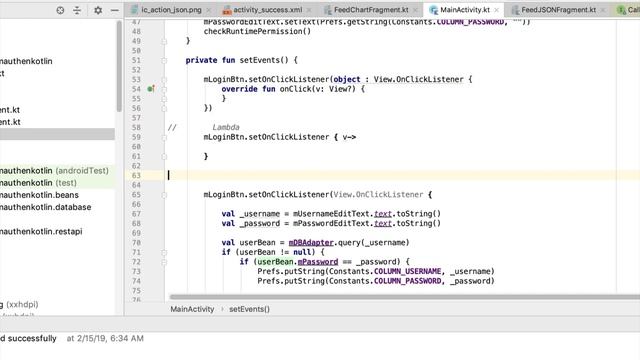Open the FeedJSONFragment.kt tab
The height and width of the screenshot is (360, 640).
[558, 9]
